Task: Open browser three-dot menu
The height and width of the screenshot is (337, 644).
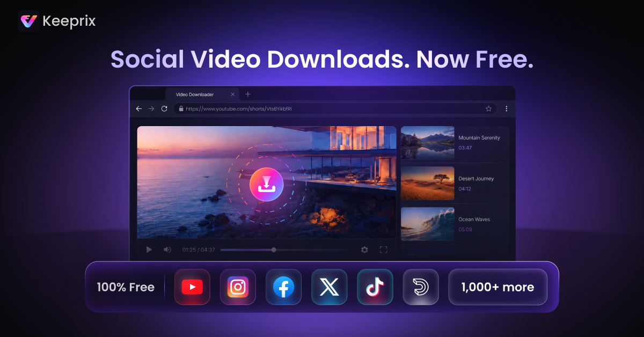Action: point(506,108)
